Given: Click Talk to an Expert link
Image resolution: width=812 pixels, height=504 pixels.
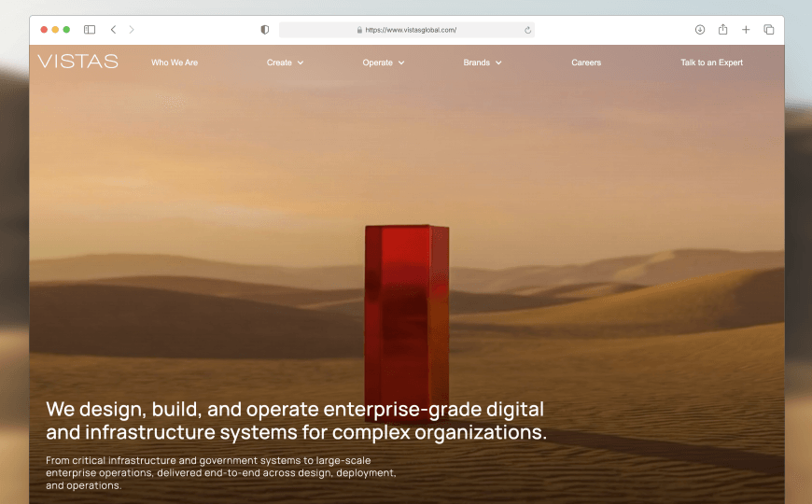Looking at the screenshot, I should point(711,63).
